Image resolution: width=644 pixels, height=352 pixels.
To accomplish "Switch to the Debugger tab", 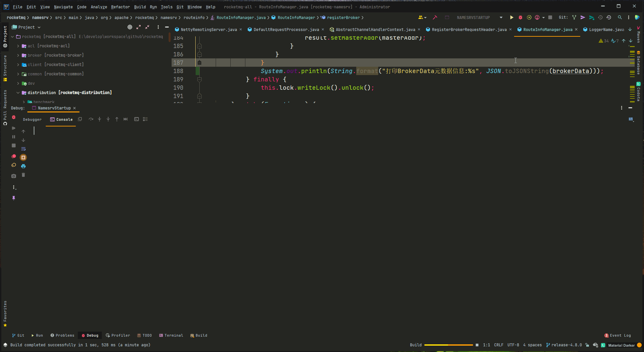I will coord(32,119).
